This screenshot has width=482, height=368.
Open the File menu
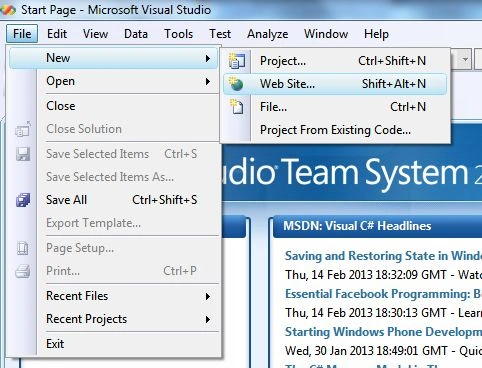[x=22, y=34]
